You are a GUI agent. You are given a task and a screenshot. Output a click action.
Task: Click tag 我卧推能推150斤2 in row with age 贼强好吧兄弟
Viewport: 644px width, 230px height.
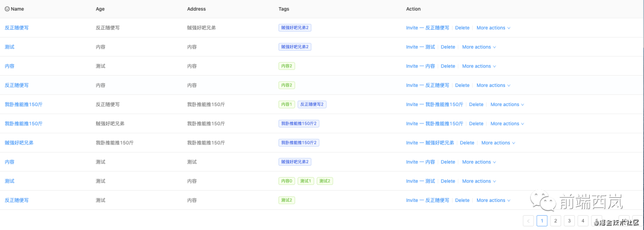pos(299,123)
